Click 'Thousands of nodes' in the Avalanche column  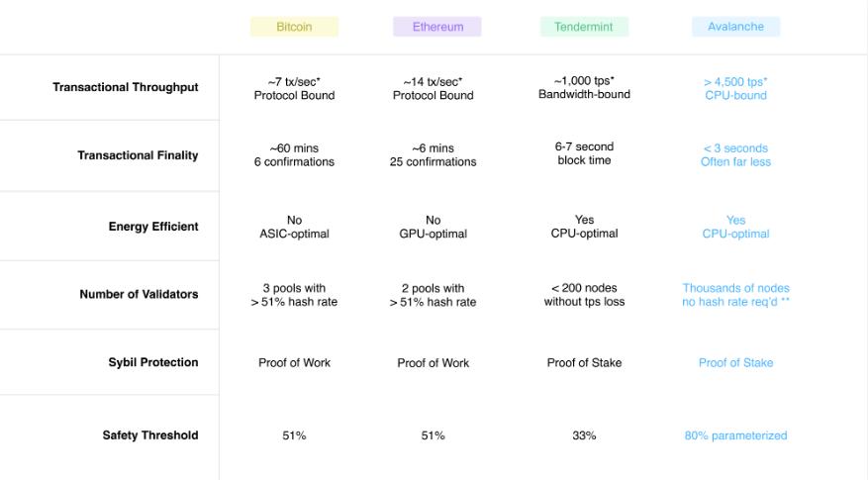click(x=735, y=288)
